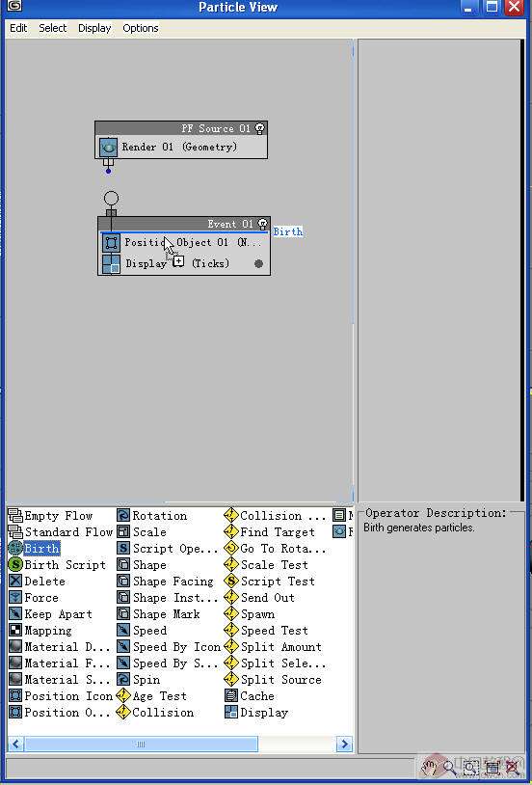Select the Shape operator
Viewport: 532px width, 785px height.
tap(142, 565)
